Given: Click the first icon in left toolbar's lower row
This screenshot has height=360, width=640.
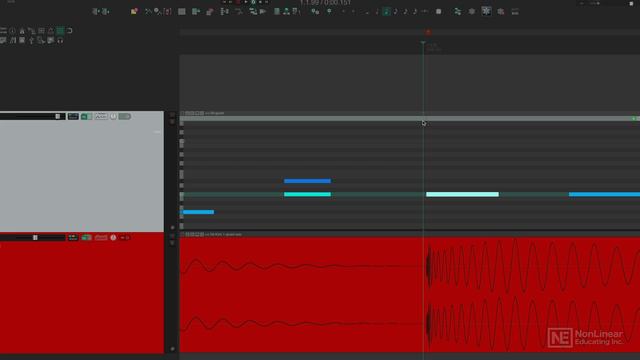Looking at the screenshot, I should (3, 40).
